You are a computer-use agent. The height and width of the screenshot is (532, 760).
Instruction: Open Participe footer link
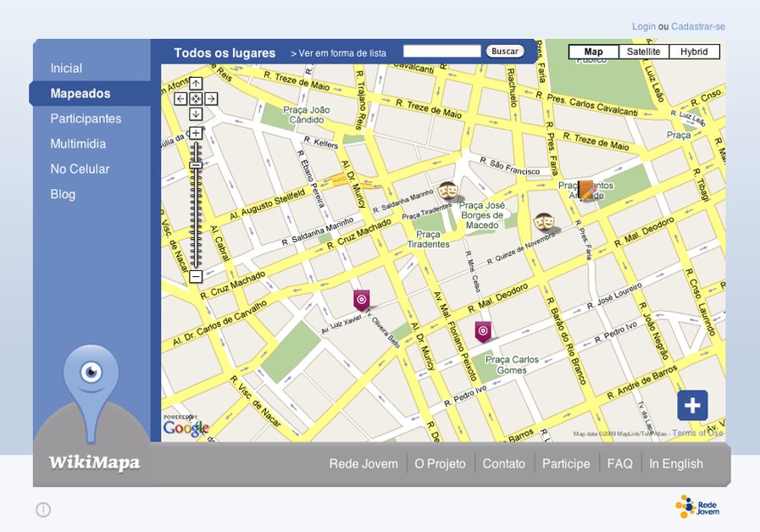click(x=566, y=463)
